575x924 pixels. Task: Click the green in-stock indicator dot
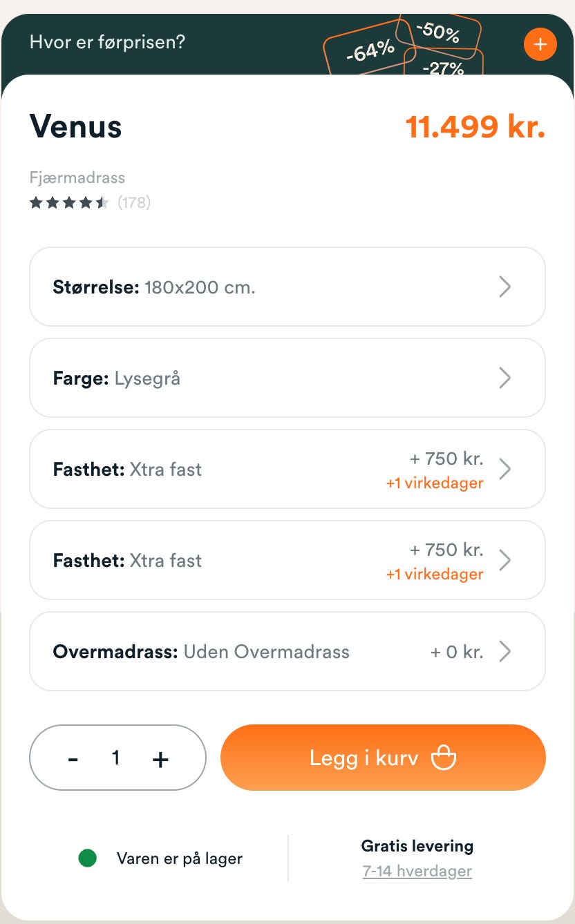[88, 858]
